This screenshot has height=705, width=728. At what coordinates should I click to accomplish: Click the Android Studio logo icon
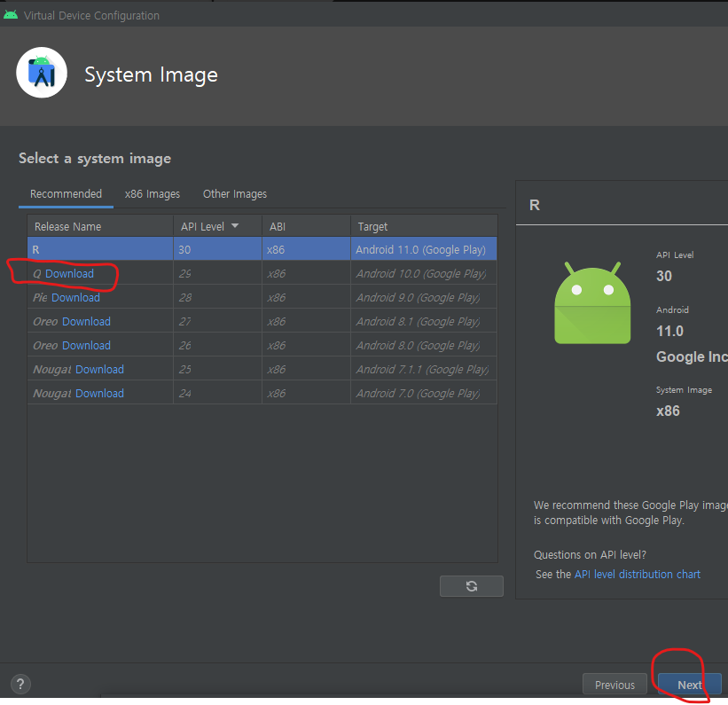point(42,73)
